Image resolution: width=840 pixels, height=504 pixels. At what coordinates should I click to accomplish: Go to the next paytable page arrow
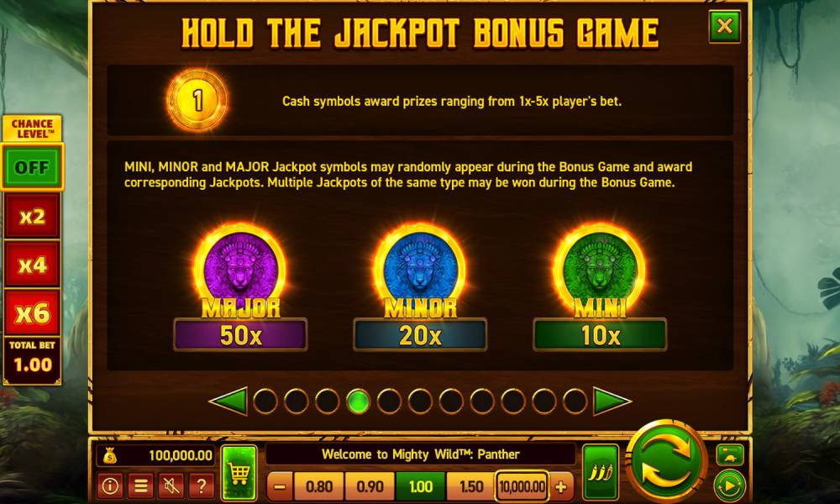612,402
